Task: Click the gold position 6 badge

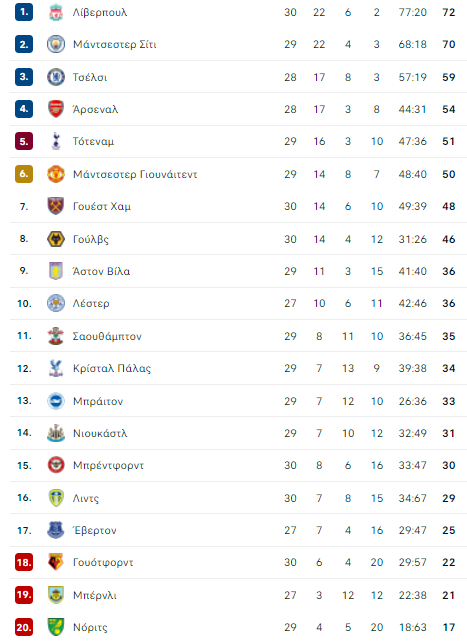Action: (24, 174)
